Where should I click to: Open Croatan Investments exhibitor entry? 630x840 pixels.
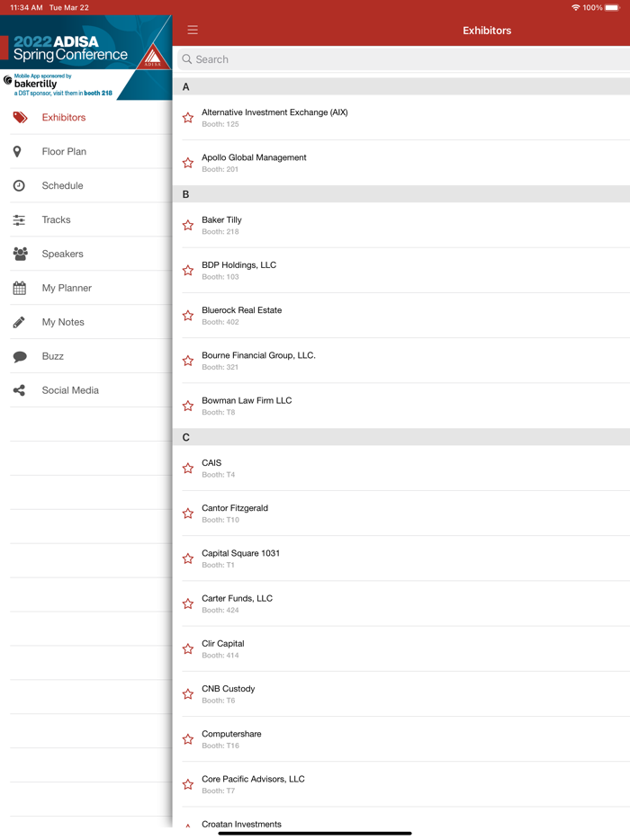pos(401,818)
